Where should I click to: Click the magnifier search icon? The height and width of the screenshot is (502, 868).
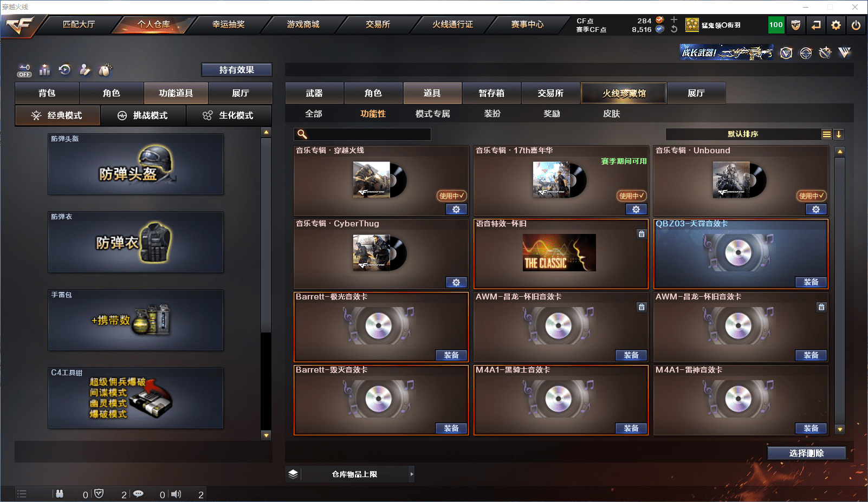[x=302, y=134]
